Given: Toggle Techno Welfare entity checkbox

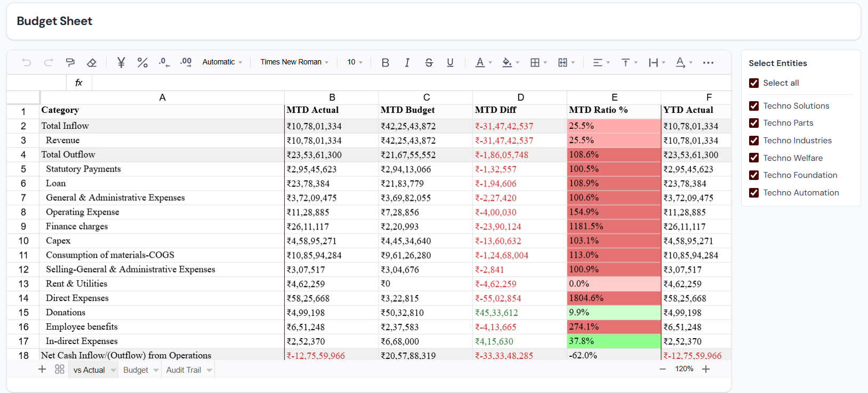Looking at the screenshot, I should pyautogui.click(x=754, y=158).
